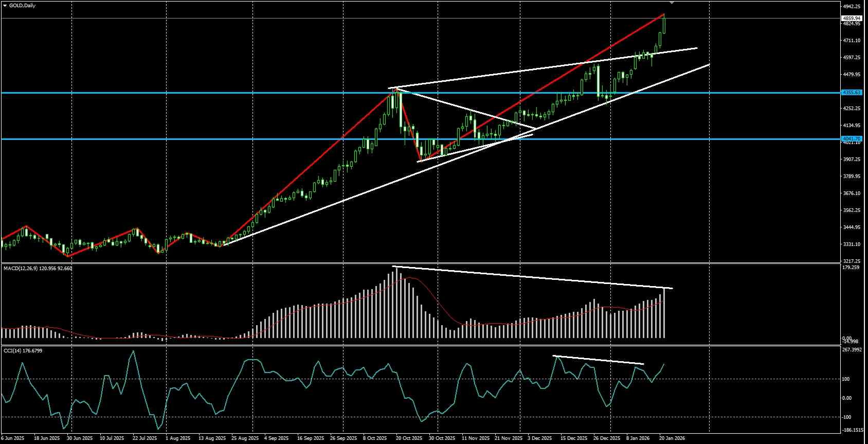This screenshot has height=444, width=868.
Task: Click the gray chart shift triangle marker
Action: (x=672, y=3)
